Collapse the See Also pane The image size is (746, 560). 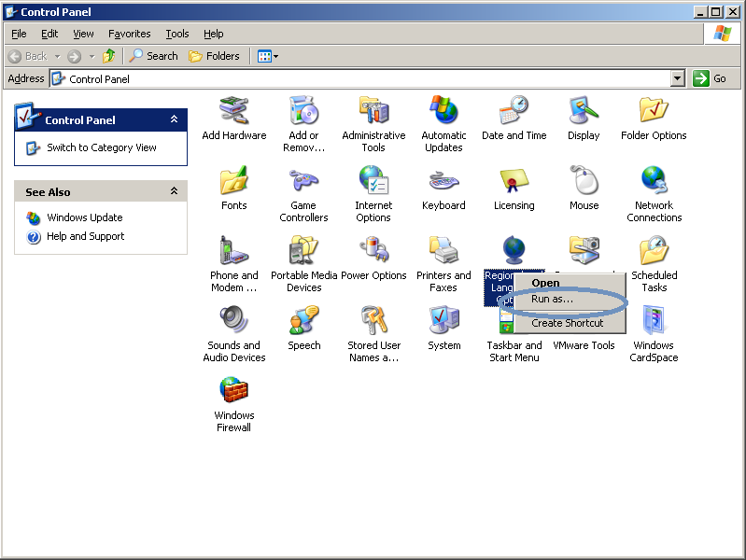point(175,191)
